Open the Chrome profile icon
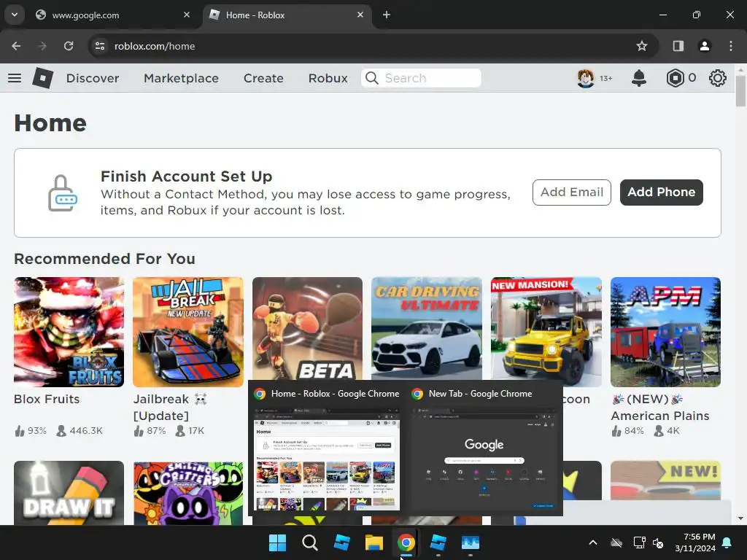 [x=705, y=46]
